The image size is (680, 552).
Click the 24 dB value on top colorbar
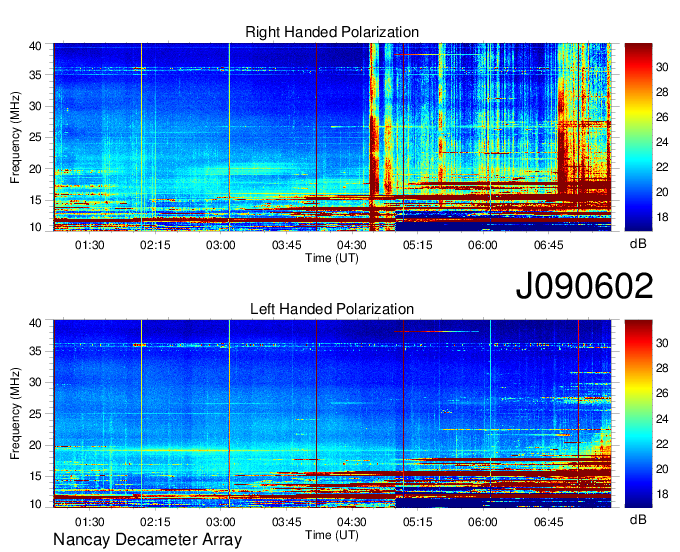pos(662,142)
